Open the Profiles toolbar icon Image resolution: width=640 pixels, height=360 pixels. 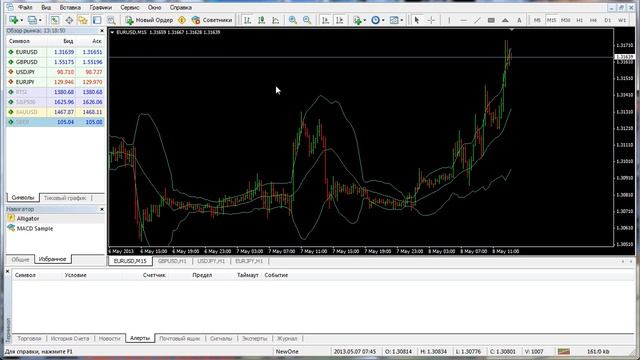point(32,20)
